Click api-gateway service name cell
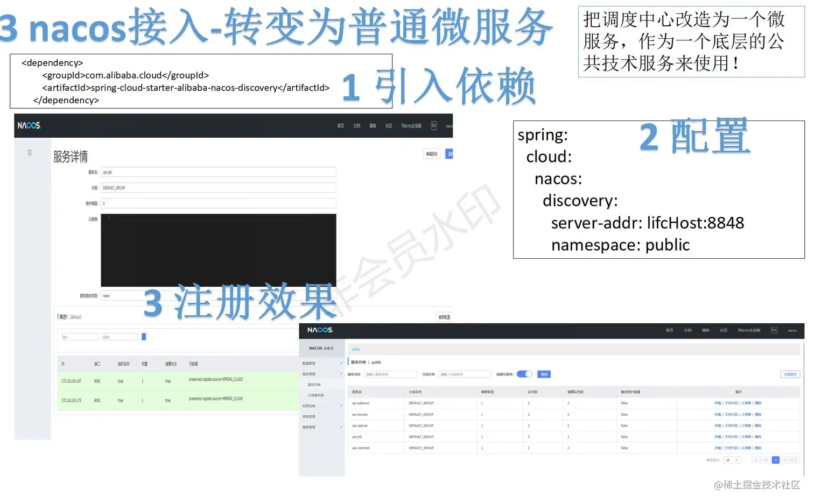 click(x=361, y=403)
